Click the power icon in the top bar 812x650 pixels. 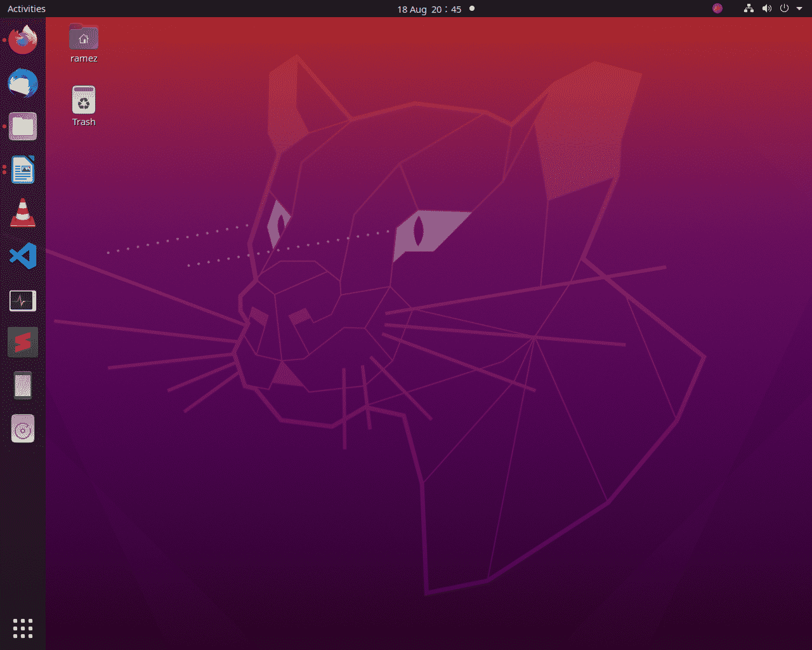(785, 8)
